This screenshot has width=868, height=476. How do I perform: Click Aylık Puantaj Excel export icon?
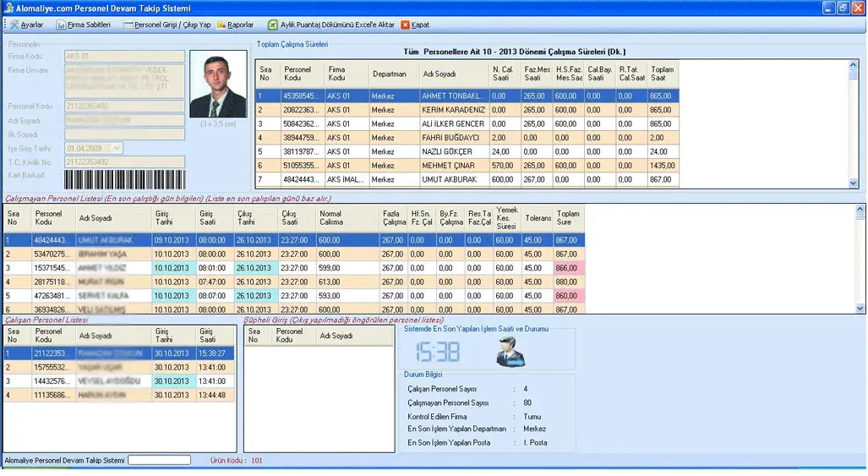pyautogui.click(x=273, y=25)
